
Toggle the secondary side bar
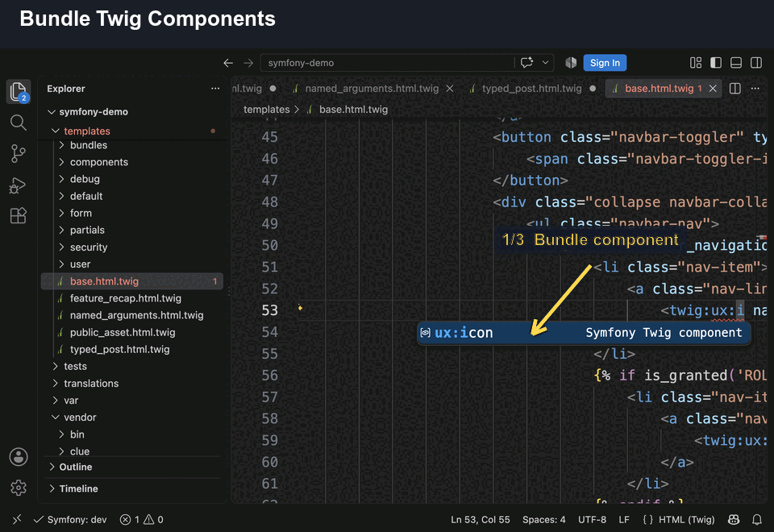point(756,63)
